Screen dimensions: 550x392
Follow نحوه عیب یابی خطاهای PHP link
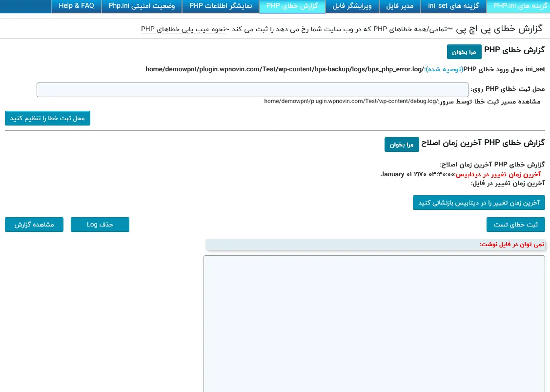tap(183, 29)
